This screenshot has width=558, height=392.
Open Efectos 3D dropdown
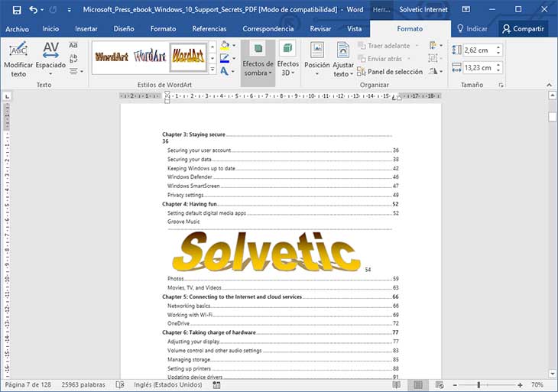(288, 59)
